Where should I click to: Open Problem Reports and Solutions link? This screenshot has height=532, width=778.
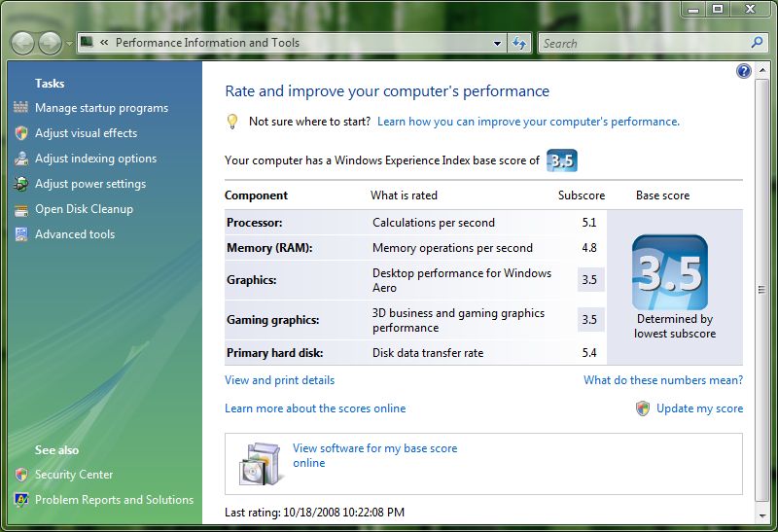(114, 500)
